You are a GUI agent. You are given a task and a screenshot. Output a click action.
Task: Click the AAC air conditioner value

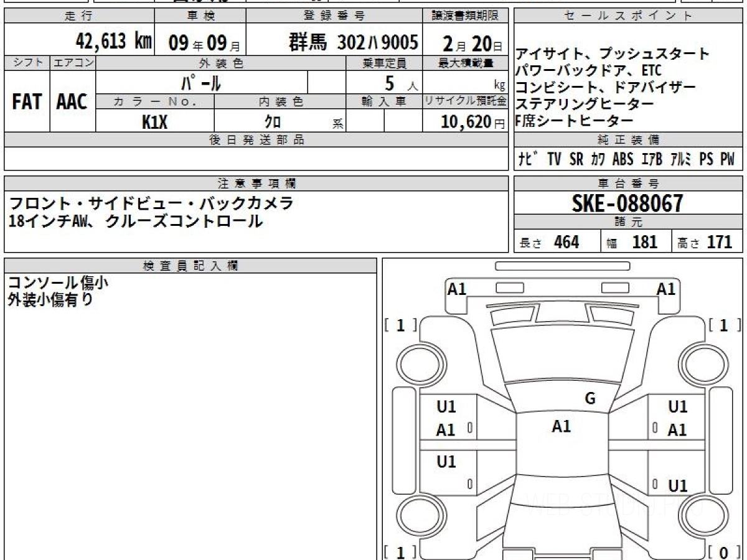(72, 102)
